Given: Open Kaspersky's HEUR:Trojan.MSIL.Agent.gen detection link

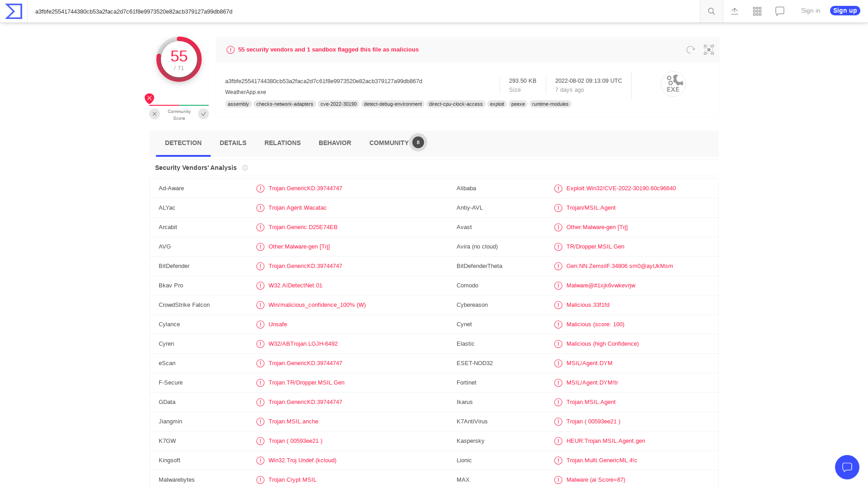Looking at the screenshot, I should click(605, 441).
